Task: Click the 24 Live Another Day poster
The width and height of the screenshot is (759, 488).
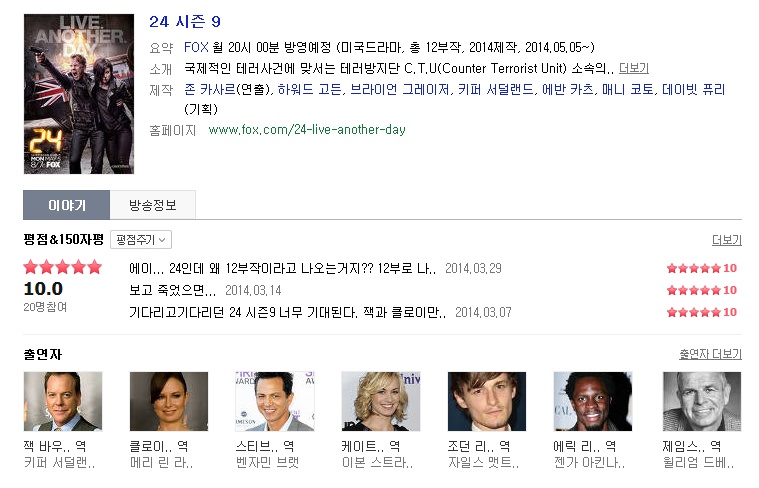Action: pos(79,94)
